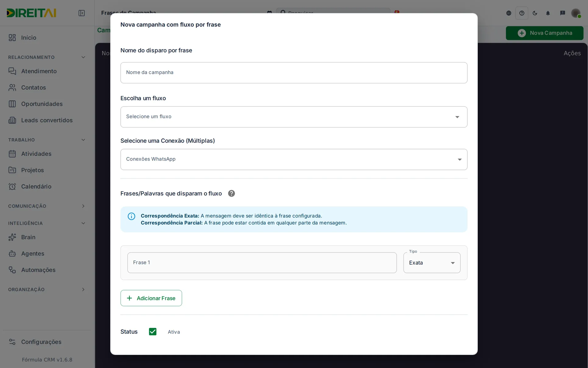Toggle dark mode moon icon
The height and width of the screenshot is (368, 588).
(x=535, y=13)
